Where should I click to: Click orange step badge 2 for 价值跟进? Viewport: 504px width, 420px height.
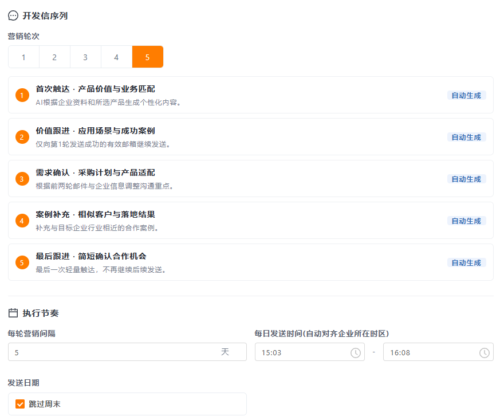pos(22,137)
